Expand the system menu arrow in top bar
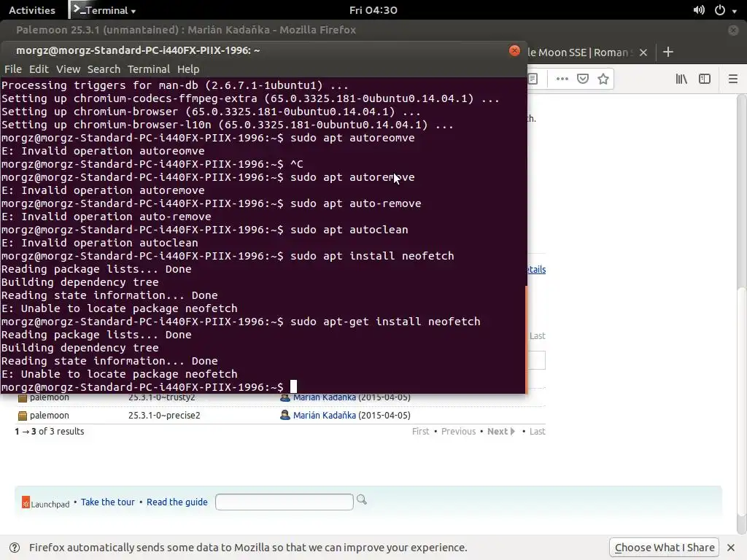This screenshot has width=747, height=560. 734,11
